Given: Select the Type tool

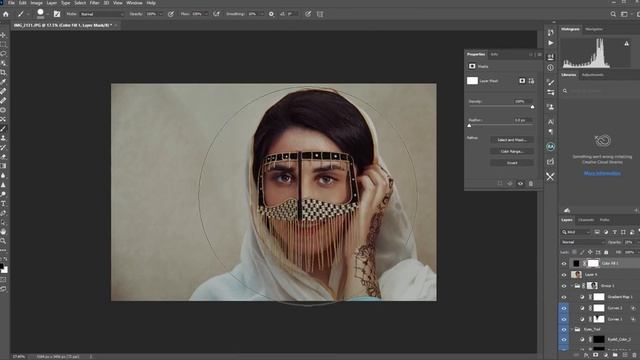Looking at the screenshot, I should click(x=3, y=203).
